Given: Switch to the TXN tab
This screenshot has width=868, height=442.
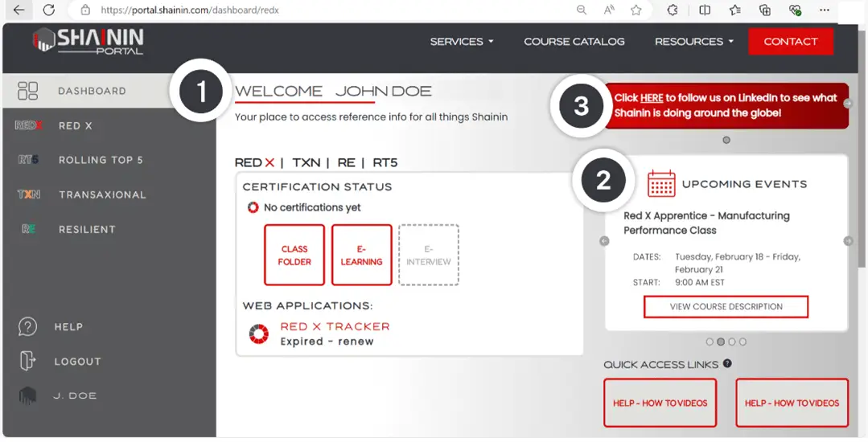Looking at the screenshot, I should [306, 162].
